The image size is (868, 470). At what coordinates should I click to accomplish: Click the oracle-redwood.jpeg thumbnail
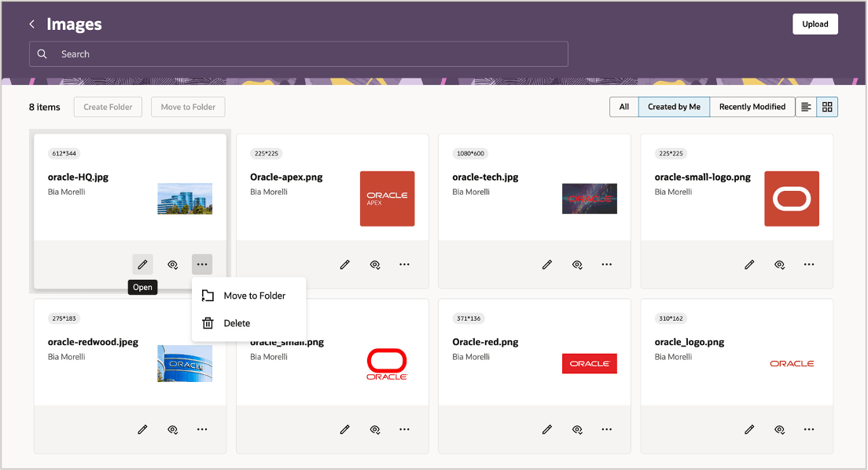tap(185, 364)
